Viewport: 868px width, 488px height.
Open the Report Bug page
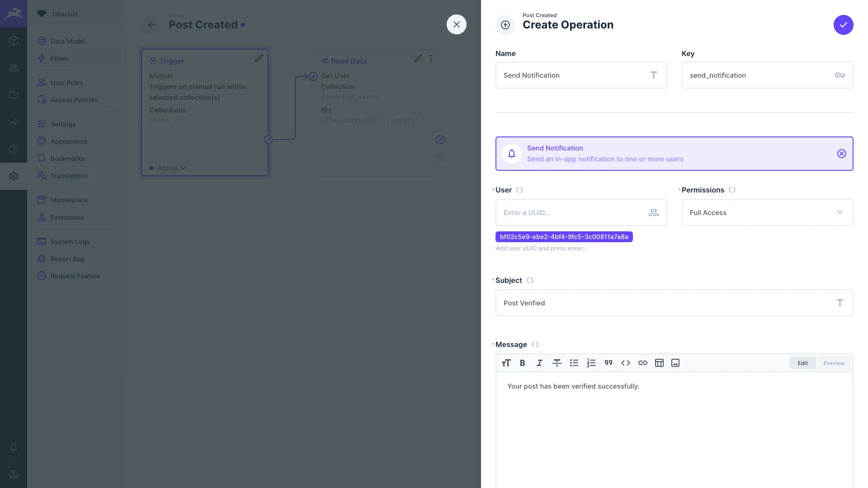[67, 258]
